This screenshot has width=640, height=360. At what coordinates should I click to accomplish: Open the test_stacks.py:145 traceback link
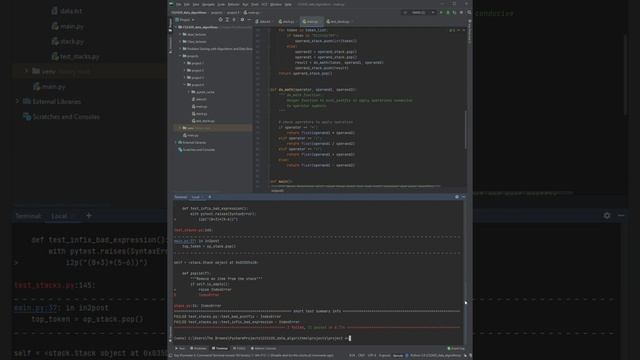(193, 230)
